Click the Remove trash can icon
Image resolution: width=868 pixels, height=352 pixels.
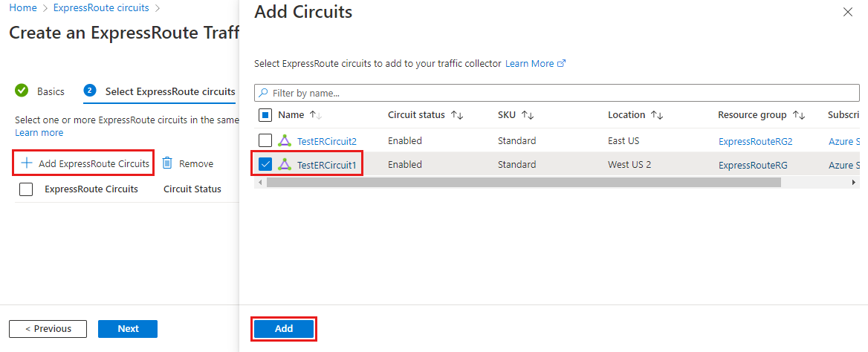[x=167, y=163]
